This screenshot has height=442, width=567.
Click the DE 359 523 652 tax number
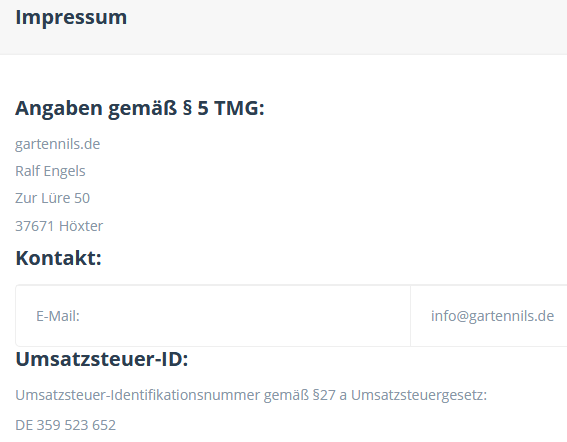point(65,425)
